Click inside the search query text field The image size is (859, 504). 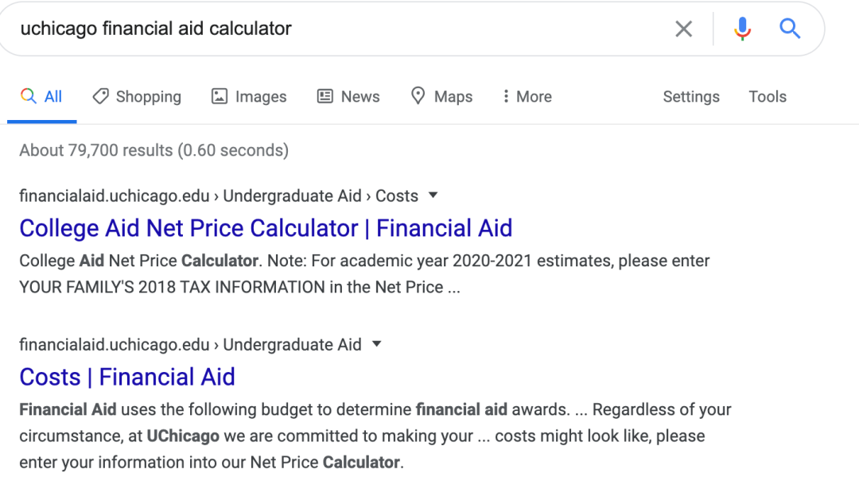pos(340,29)
